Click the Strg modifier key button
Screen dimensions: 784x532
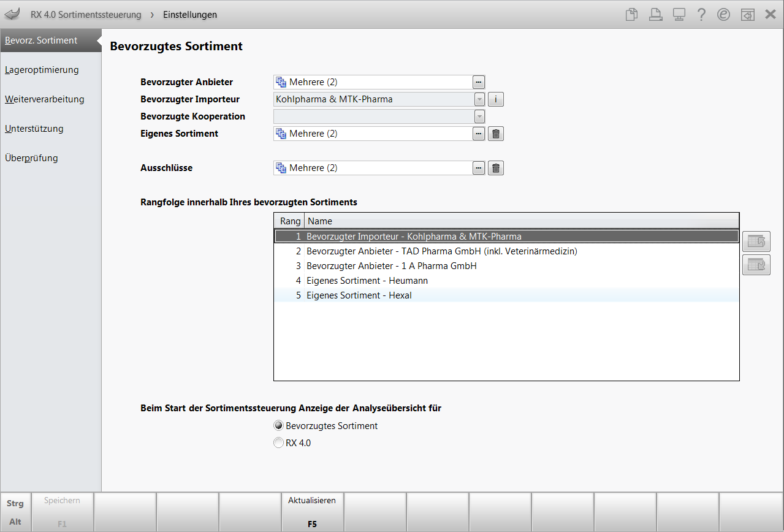15,503
